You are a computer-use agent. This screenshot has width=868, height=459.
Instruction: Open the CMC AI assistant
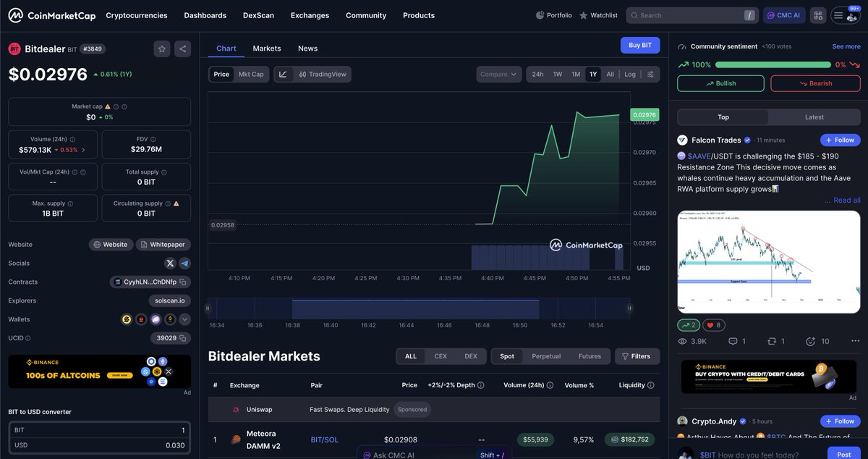point(783,15)
